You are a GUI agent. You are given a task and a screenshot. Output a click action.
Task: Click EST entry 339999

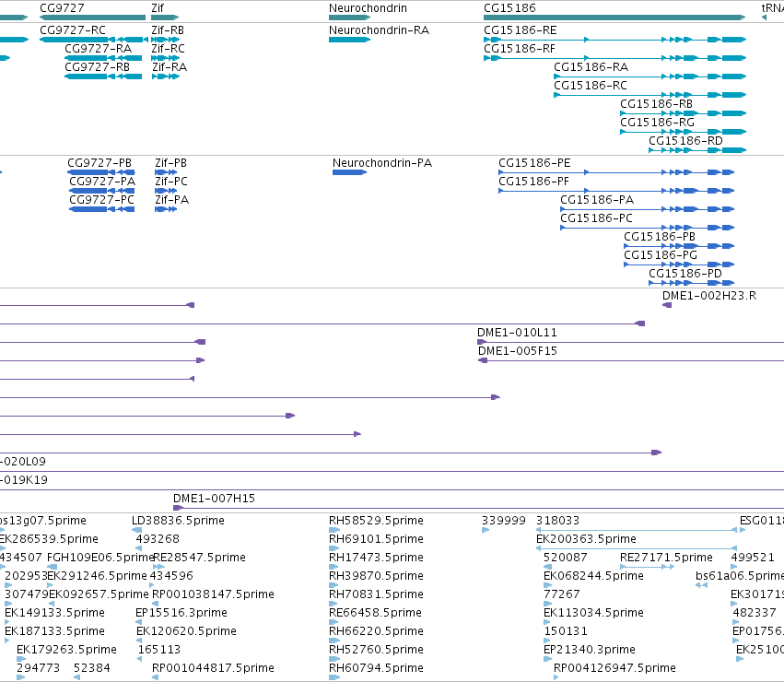[x=504, y=521]
